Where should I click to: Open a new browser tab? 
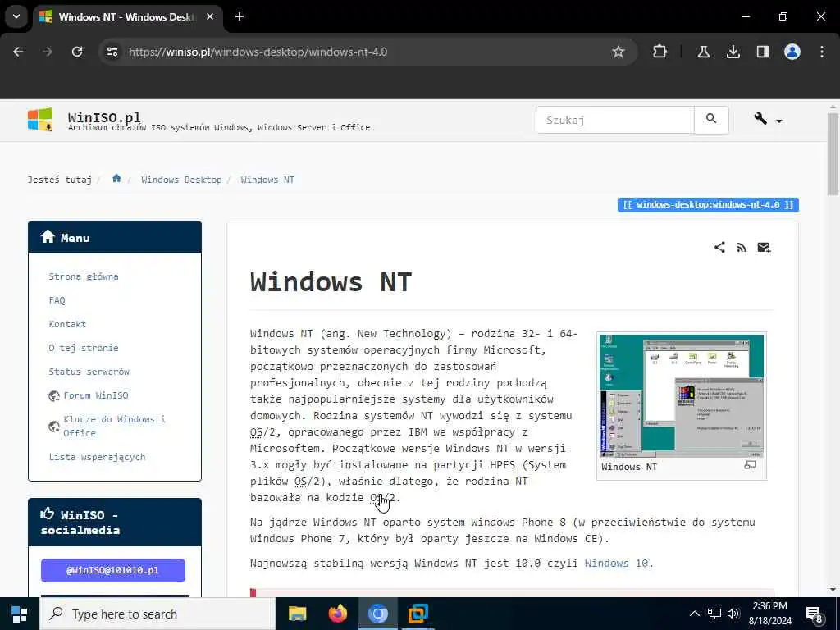tap(240, 16)
